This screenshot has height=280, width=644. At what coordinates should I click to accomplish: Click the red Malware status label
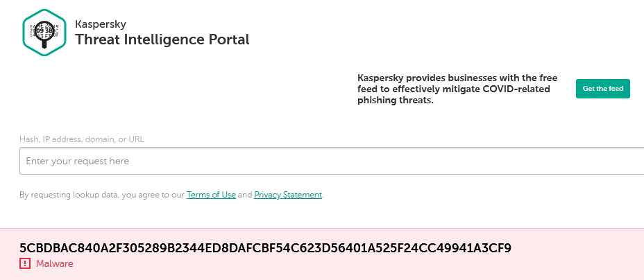coord(54,263)
